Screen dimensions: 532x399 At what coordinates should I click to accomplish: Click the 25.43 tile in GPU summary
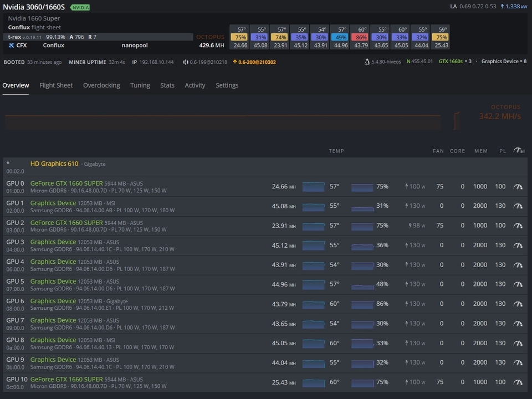441,45
